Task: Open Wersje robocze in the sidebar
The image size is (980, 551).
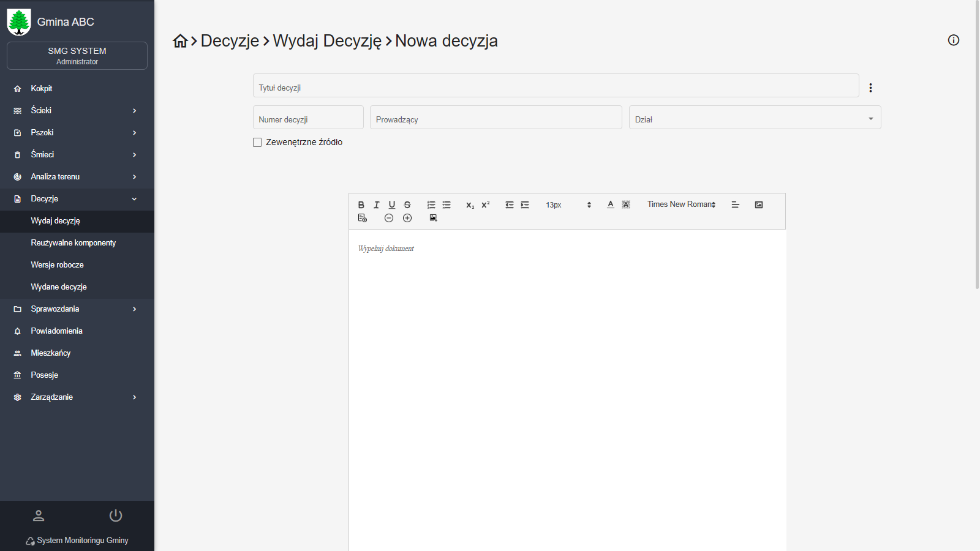Action: 58,265
